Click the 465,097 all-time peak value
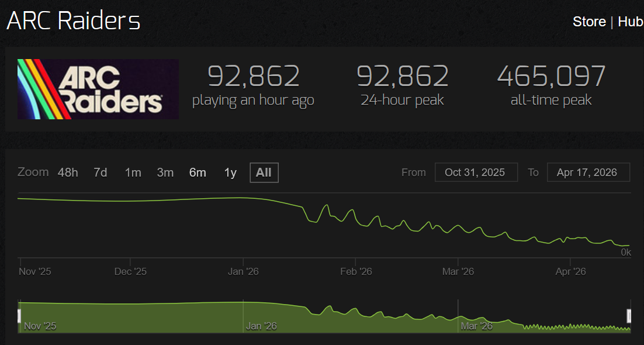This screenshot has height=345, width=644. tap(551, 75)
